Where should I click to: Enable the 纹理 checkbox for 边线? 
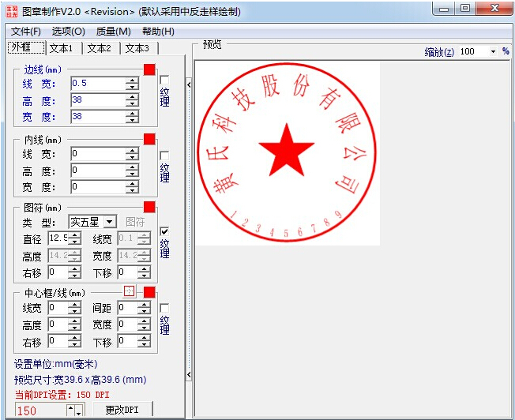164,80
